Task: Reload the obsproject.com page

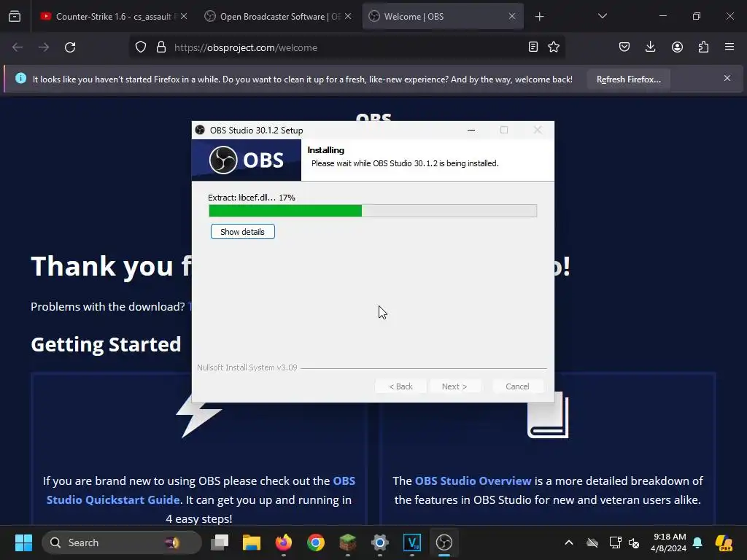Action: pos(70,47)
